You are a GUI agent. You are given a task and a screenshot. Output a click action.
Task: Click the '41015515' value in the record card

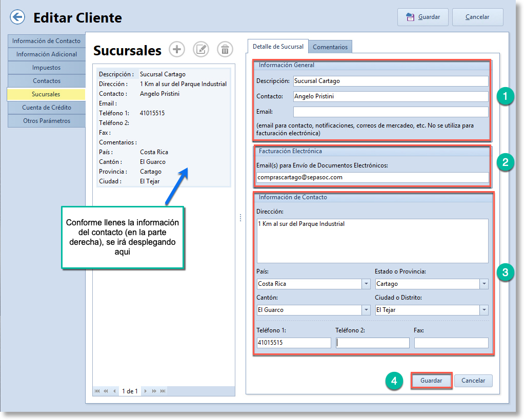152,113
